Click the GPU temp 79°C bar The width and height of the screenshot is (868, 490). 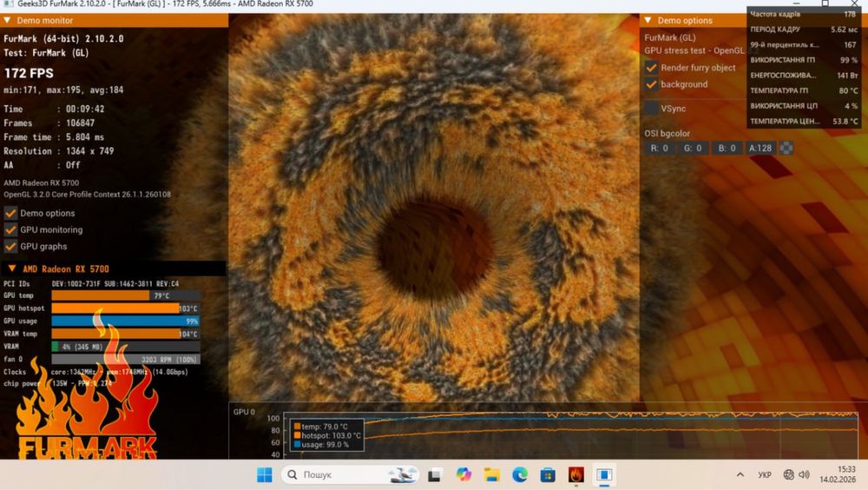pos(126,296)
